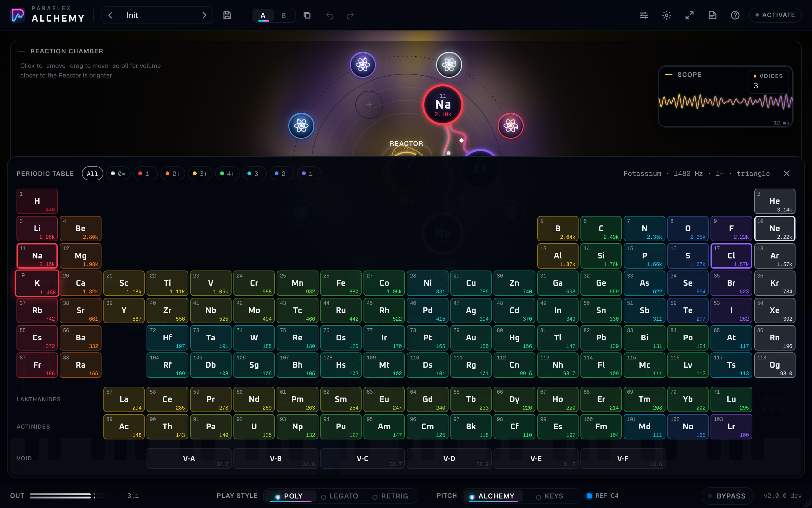Select ALCHEMY pitch mode
Image resolution: width=812 pixels, height=508 pixels.
point(493,496)
